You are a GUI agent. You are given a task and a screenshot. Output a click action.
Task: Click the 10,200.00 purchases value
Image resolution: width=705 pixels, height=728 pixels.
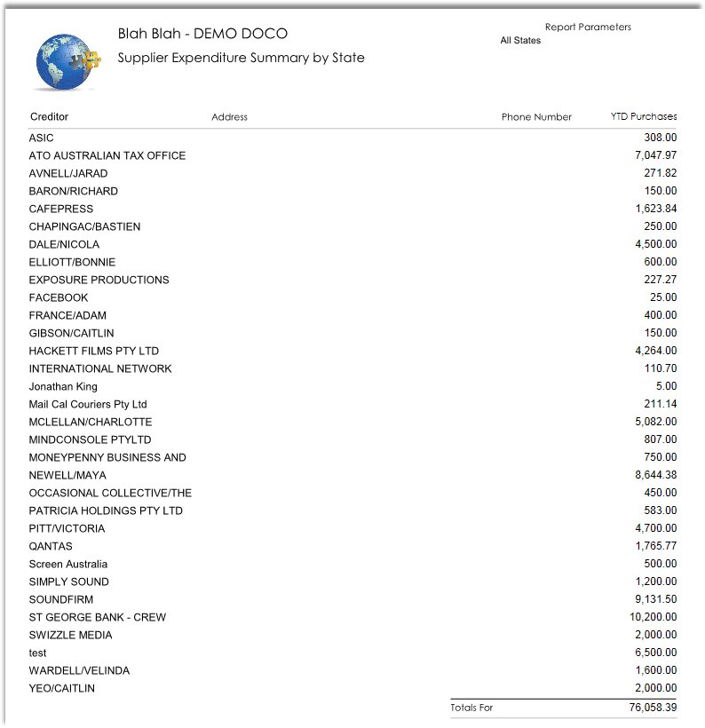tap(654, 617)
